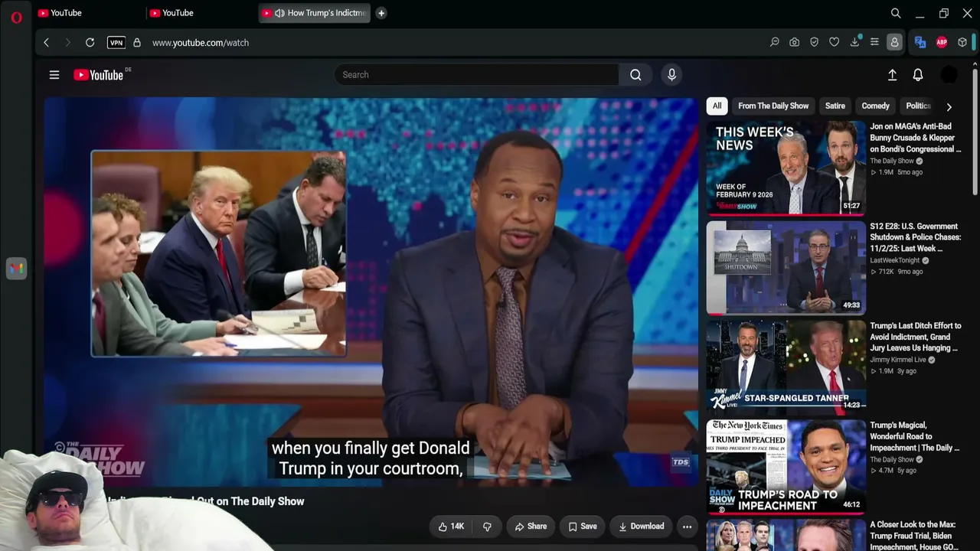Open the Opera easy setup sliders

[x=874, y=43]
